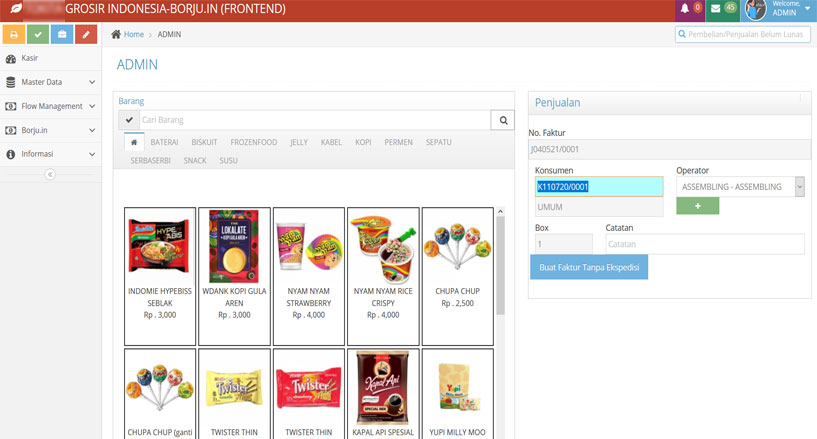The image size is (817, 439).
Task: Click the Konsumen code input field
Action: click(599, 187)
